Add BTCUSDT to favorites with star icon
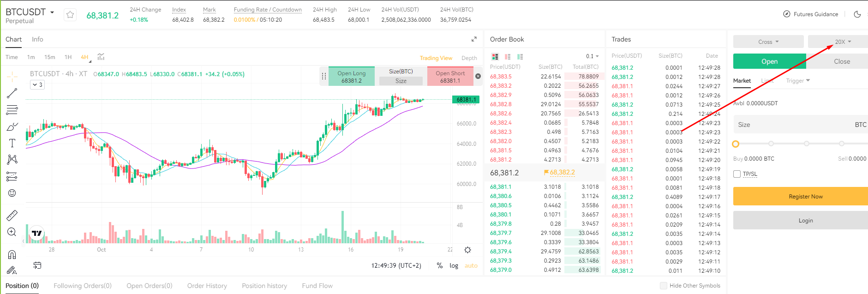The width and height of the screenshot is (868, 294). click(70, 15)
